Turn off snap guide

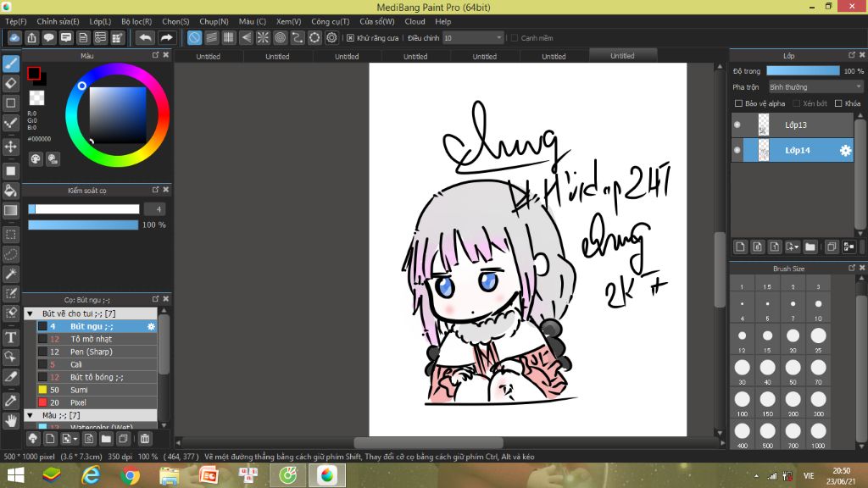tap(194, 37)
